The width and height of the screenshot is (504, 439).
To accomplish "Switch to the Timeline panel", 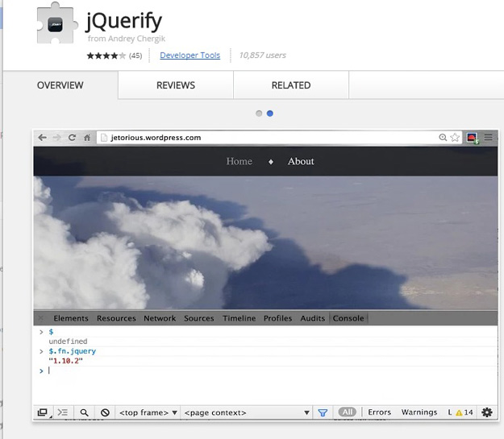I will (x=240, y=318).
